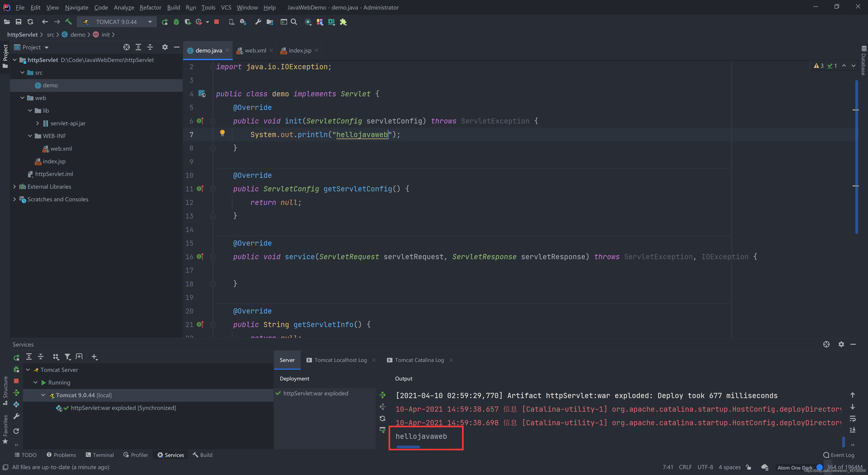The width and height of the screenshot is (868, 475).
Task: Toggle the Running server expand arrow
Action: pos(37,382)
